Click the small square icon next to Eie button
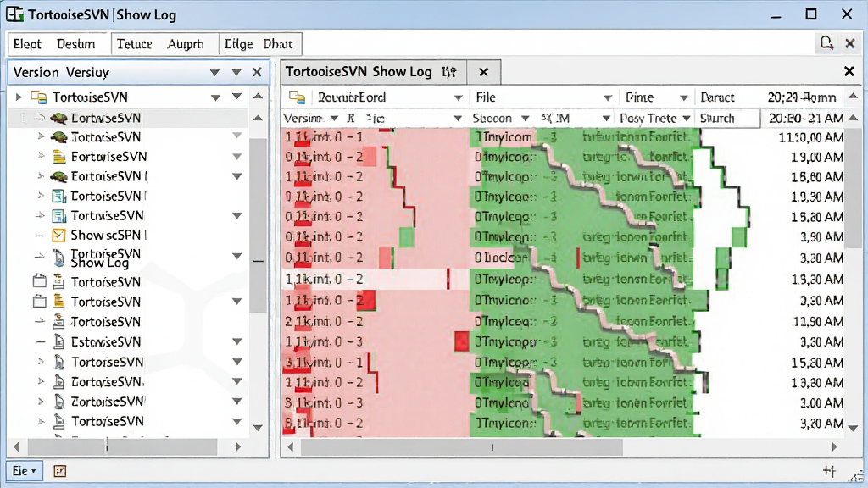The height and width of the screenshot is (488, 868). pyautogui.click(x=60, y=471)
